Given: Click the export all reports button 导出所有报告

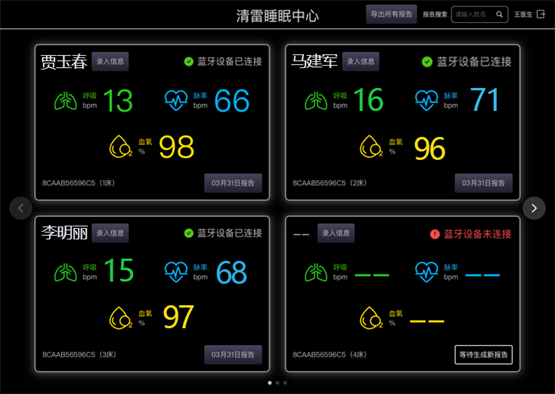Looking at the screenshot, I should coord(391,14).
